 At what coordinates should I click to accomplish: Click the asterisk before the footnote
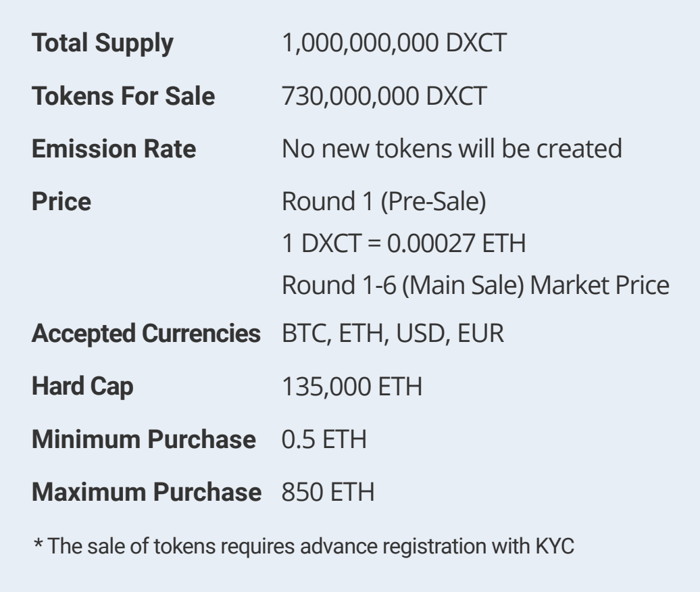tap(39, 544)
